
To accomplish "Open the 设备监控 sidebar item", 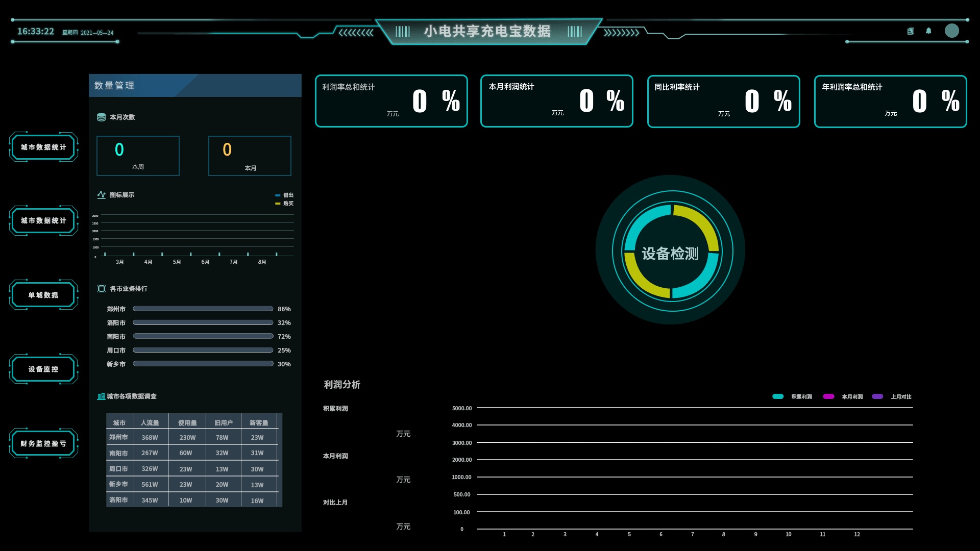I will point(43,369).
